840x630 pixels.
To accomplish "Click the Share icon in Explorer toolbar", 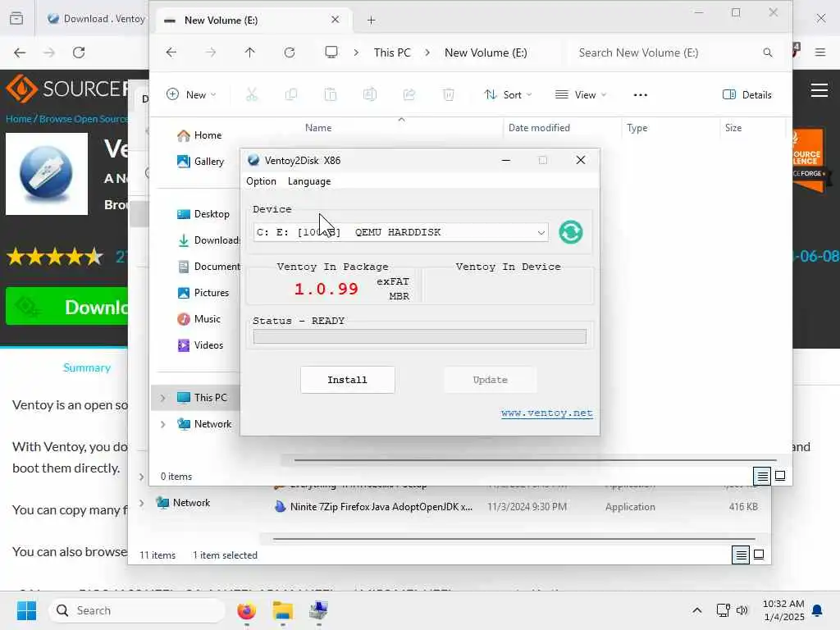I will pyautogui.click(x=409, y=95).
